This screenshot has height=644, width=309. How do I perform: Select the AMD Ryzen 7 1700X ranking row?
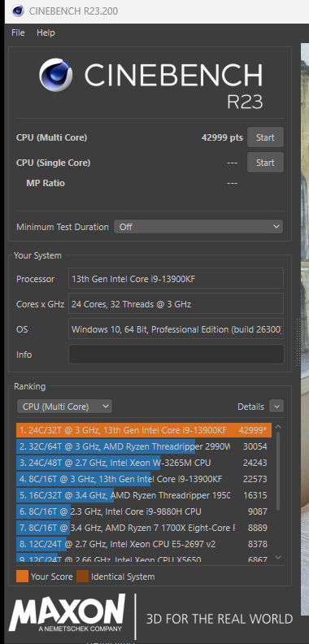tap(144, 528)
